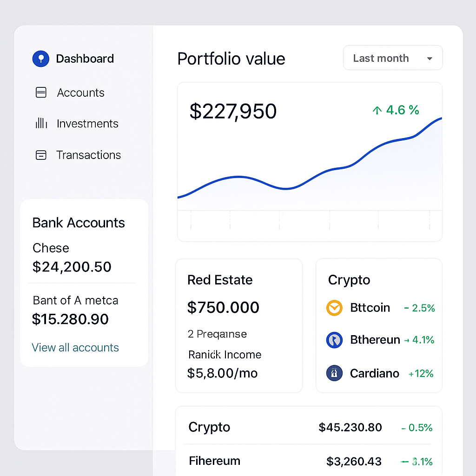Open Investments via its bar-chart icon
Image resolution: width=476 pixels, height=476 pixels.
[x=41, y=124]
